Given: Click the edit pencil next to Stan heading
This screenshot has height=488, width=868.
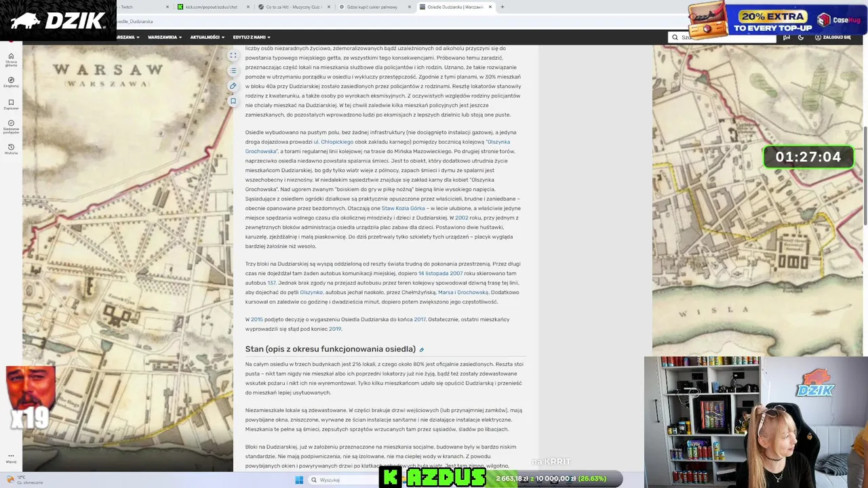Looking at the screenshot, I should (421, 350).
